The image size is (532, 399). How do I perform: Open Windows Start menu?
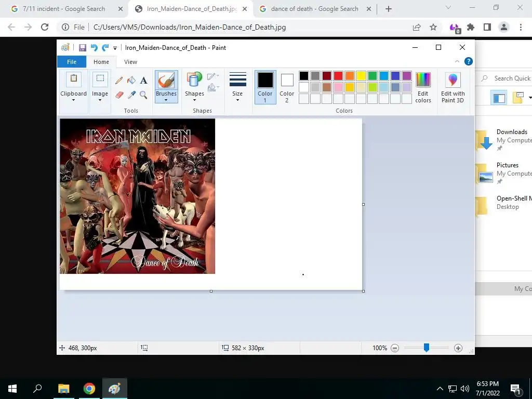tap(12, 389)
